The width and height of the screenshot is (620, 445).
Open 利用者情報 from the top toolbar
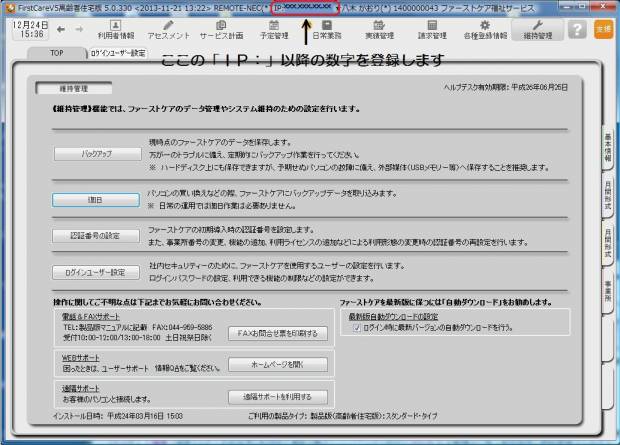[115, 29]
